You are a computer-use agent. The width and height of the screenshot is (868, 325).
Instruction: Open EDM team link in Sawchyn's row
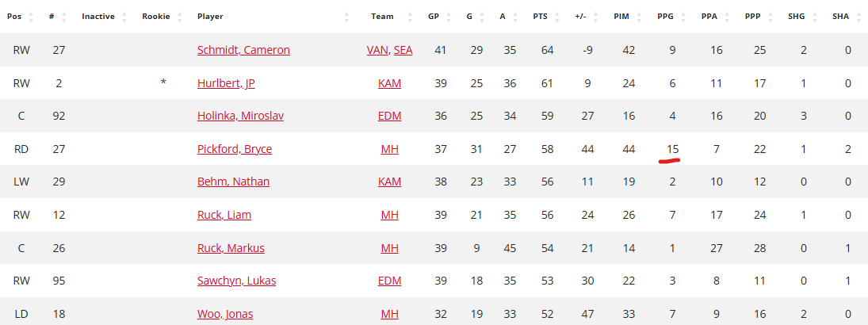389,281
